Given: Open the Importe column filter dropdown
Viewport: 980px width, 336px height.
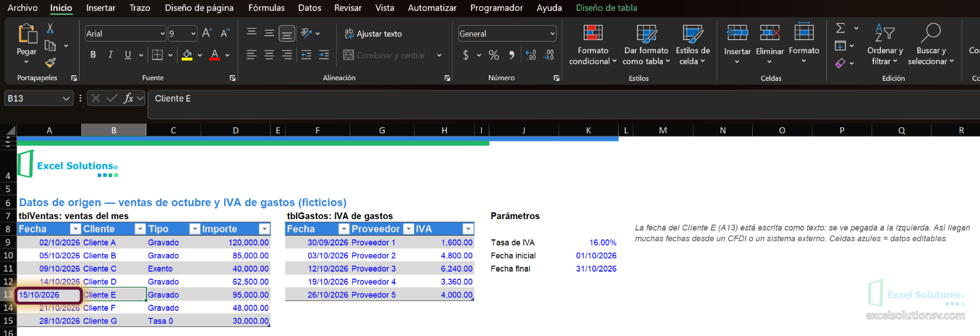Looking at the screenshot, I should [265, 229].
